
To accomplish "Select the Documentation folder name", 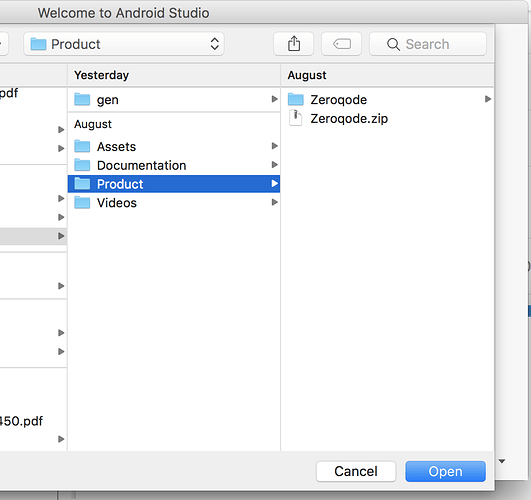I will 142,165.
